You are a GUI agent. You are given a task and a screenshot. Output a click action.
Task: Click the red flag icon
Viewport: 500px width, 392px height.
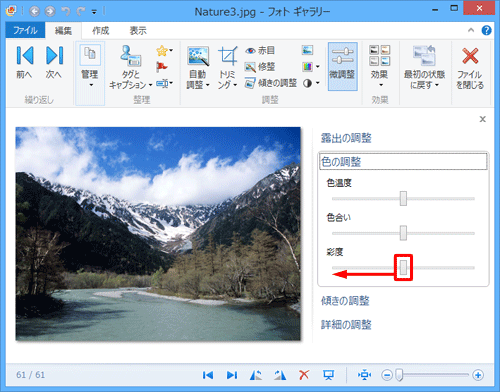(x=162, y=67)
